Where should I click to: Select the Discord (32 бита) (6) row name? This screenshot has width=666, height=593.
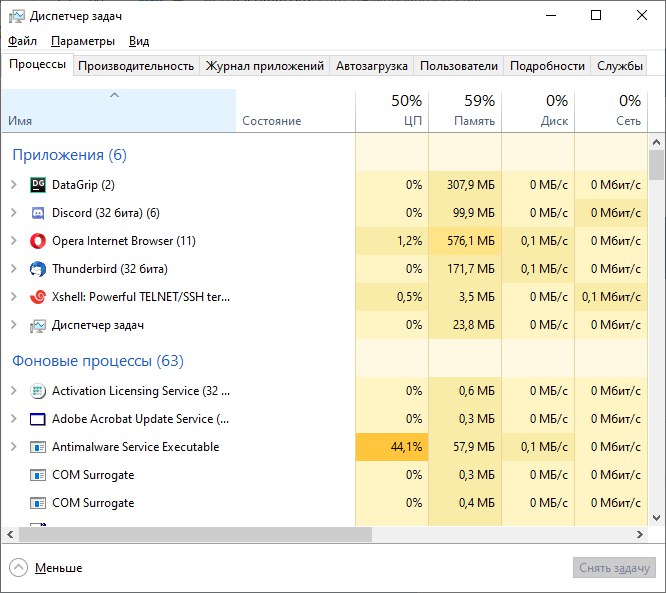point(106,213)
